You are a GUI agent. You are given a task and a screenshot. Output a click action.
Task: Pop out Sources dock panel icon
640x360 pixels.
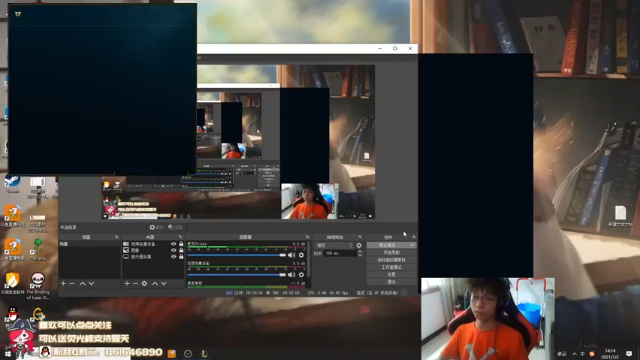click(x=180, y=237)
